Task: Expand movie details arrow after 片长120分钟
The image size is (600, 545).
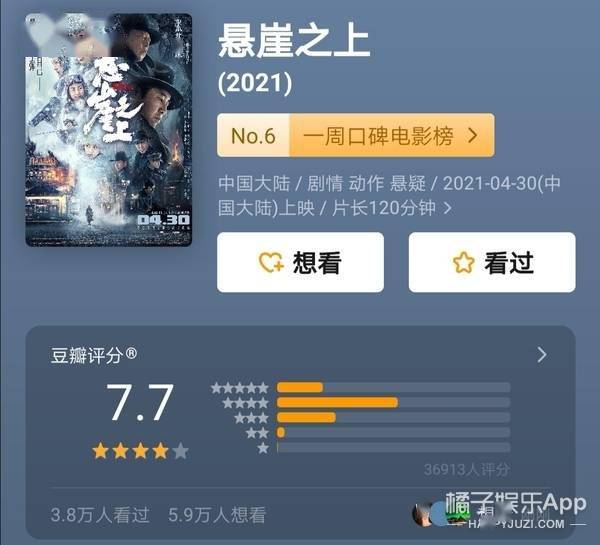Action: (x=447, y=208)
